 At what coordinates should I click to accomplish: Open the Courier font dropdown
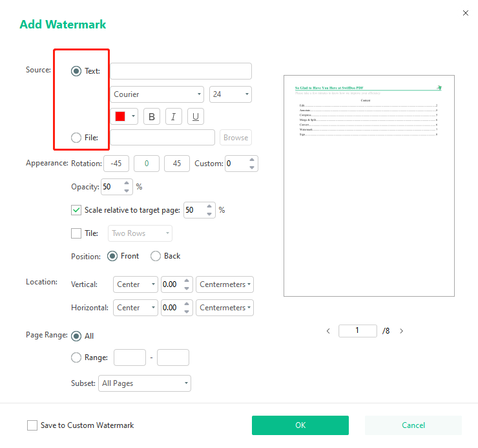point(158,94)
